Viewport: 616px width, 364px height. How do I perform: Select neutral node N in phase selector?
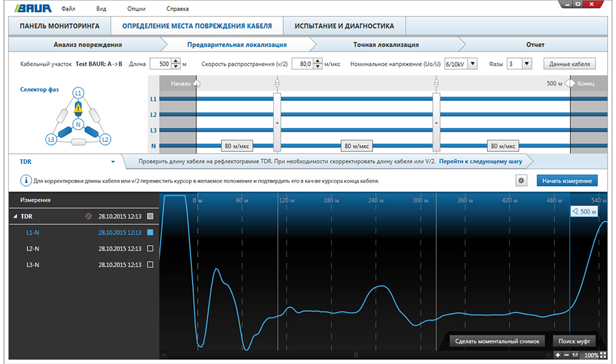pyautogui.click(x=78, y=124)
